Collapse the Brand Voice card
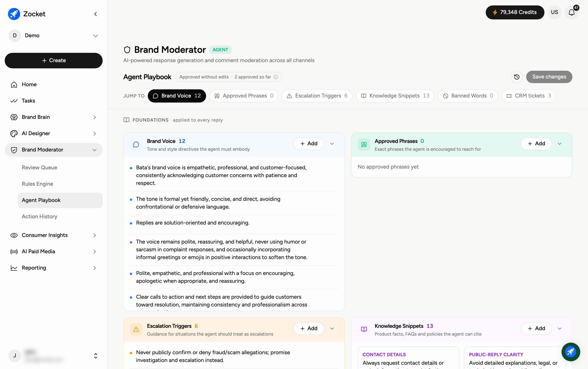This screenshot has width=588, height=369. coord(332,144)
